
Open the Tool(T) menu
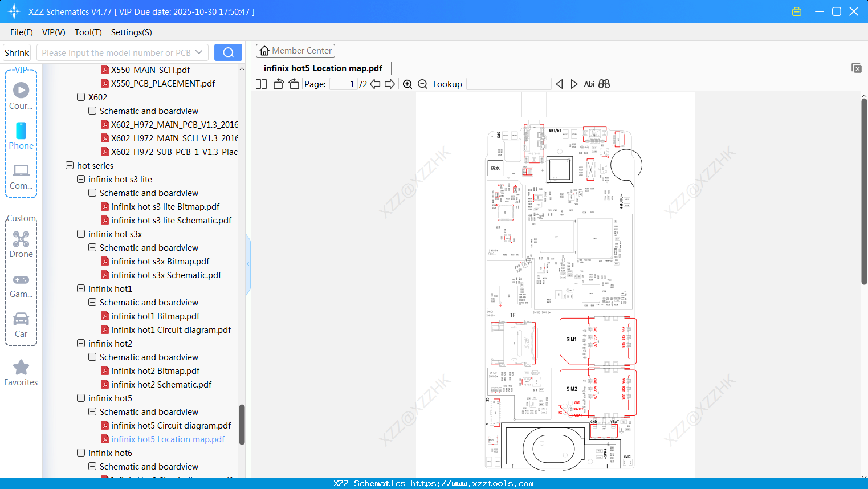[88, 32]
